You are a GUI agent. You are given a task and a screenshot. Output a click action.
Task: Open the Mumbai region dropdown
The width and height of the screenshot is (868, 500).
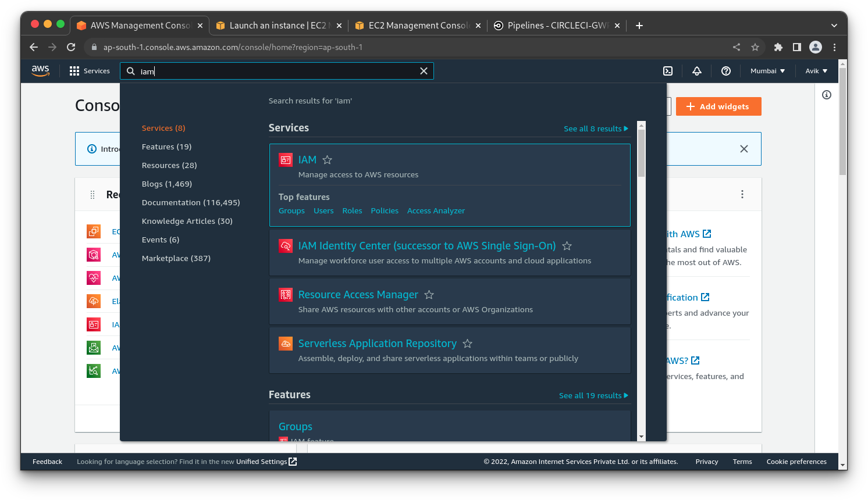767,71
